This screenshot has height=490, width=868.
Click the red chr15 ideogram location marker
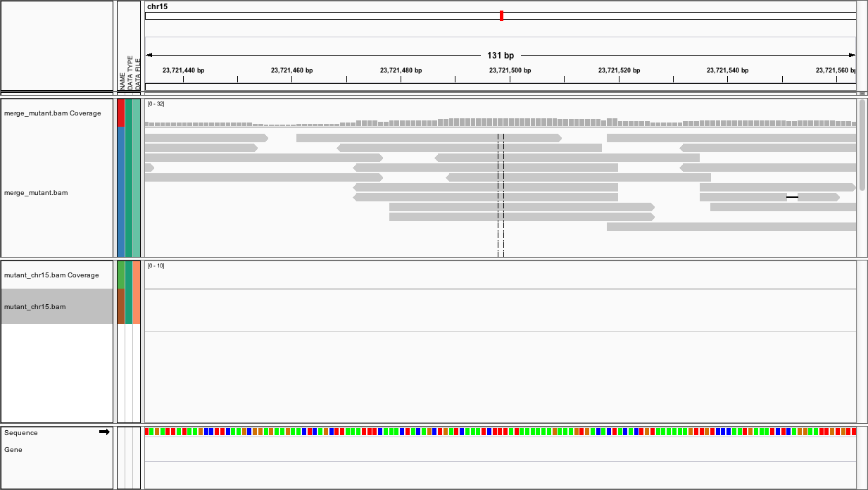501,15
